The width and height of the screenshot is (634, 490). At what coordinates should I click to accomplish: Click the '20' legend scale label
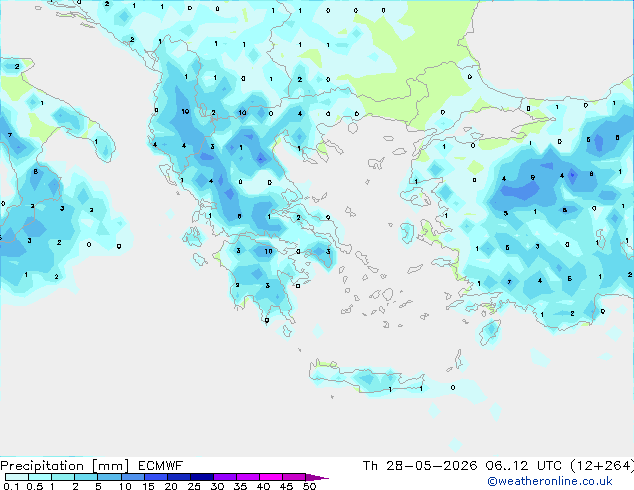(171, 486)
